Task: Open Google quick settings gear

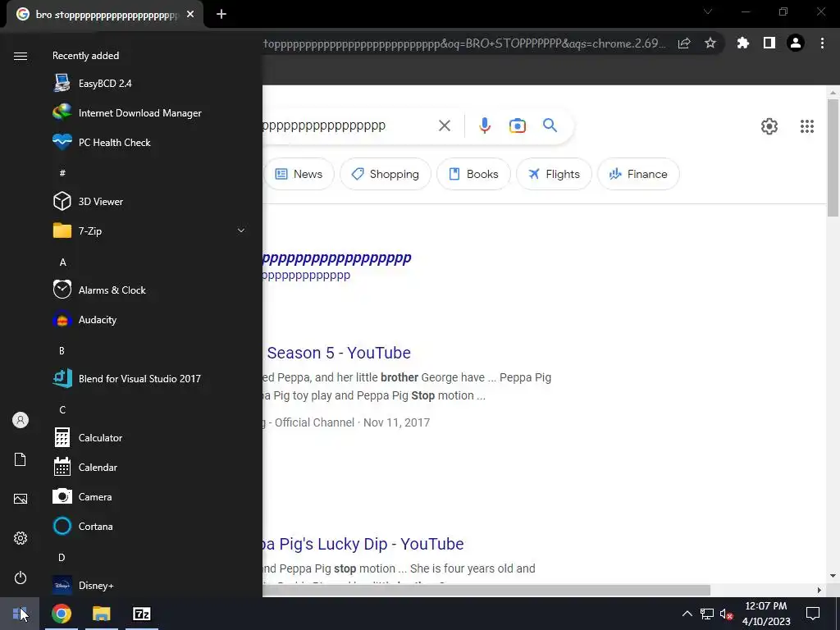Action: [x=769, y=126]
